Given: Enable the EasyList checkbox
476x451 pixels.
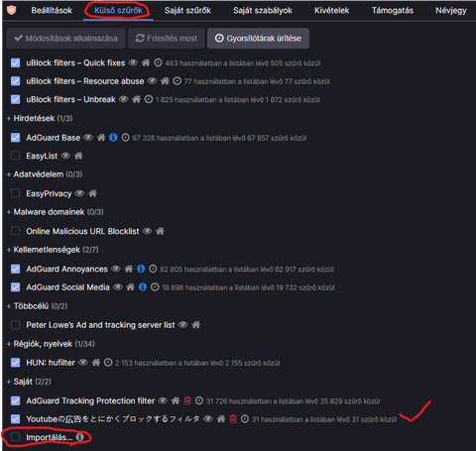Looking at the screenshot, I should [x=15, y=156].
